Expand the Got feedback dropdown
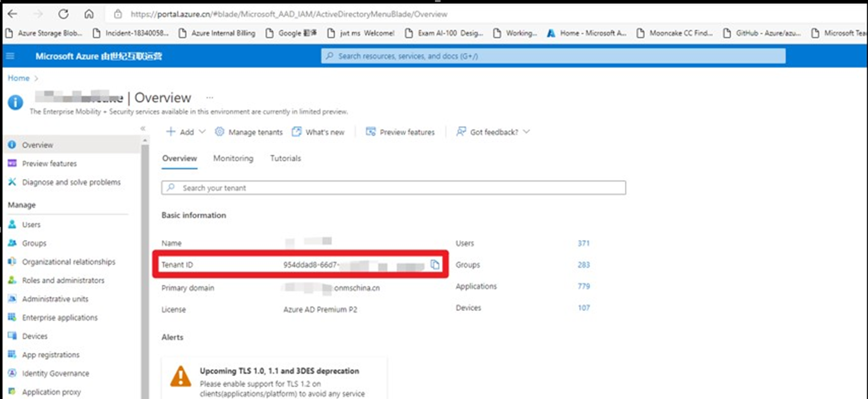 tap(527, 132)
